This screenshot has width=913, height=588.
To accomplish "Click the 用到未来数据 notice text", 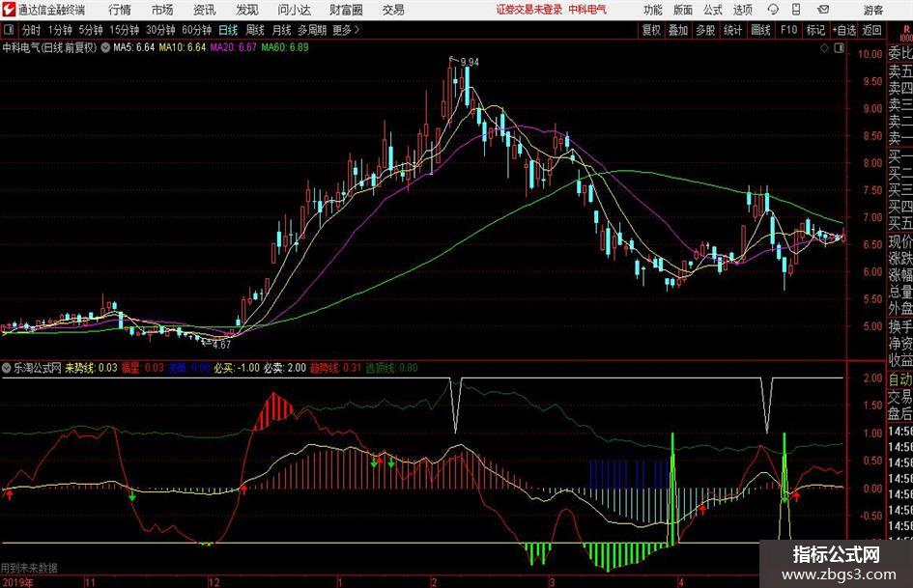I will [29, 568].
